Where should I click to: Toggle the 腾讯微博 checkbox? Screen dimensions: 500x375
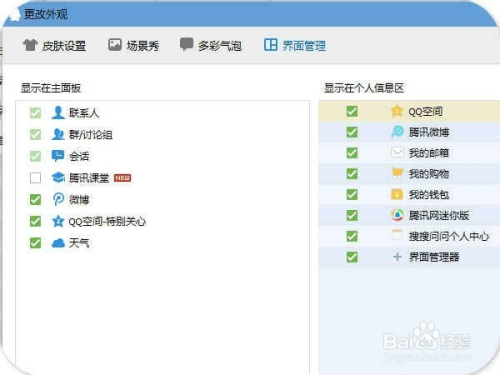pos(352,132)
